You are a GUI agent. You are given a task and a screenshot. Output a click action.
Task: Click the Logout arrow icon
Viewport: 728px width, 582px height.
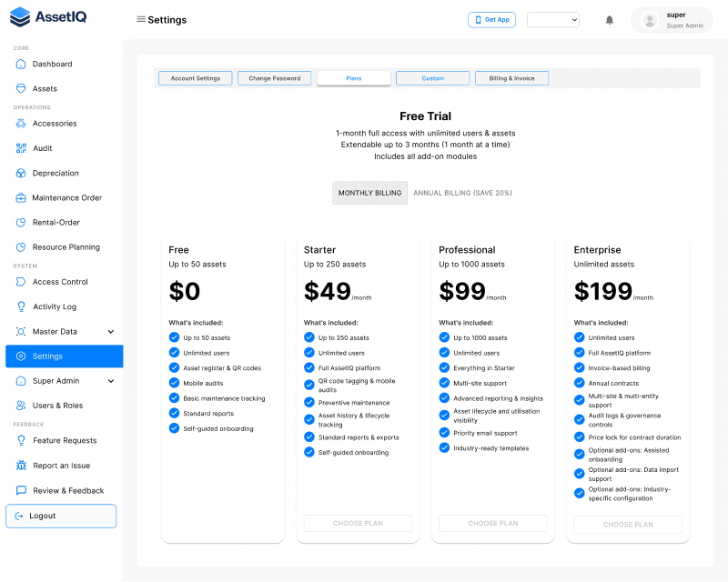pos(19,517)
